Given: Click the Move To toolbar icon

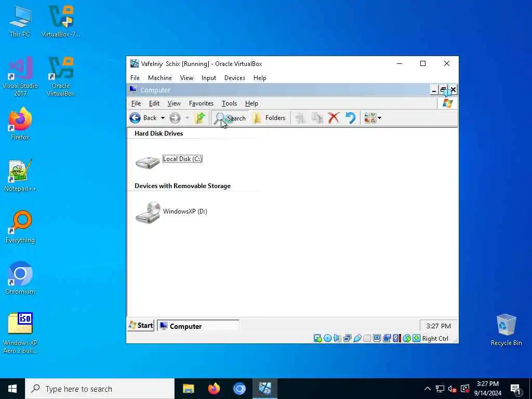Looking at the screenshot, I should click(x=300, y=118).
